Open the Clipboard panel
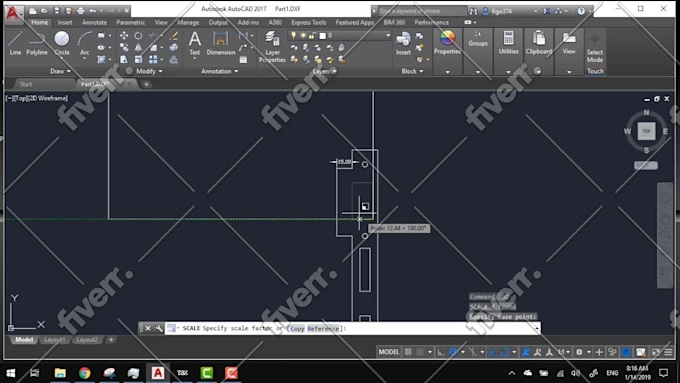Image resolution: width=680 pixels, height=383 pixels. (x=539, y=43)
